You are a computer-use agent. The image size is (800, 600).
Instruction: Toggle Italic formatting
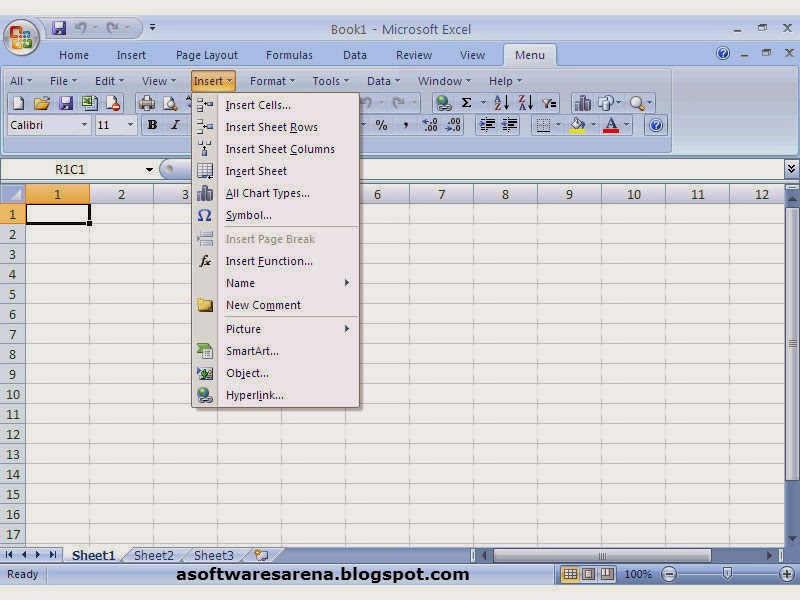[x=175, y=125]
